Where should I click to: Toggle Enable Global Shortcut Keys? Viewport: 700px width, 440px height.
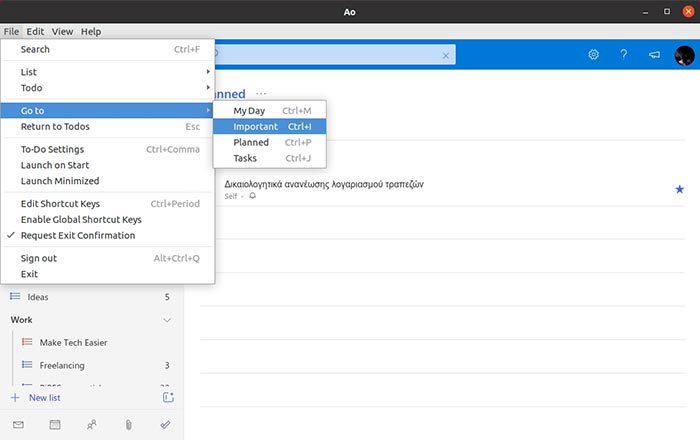click(108, 220)
